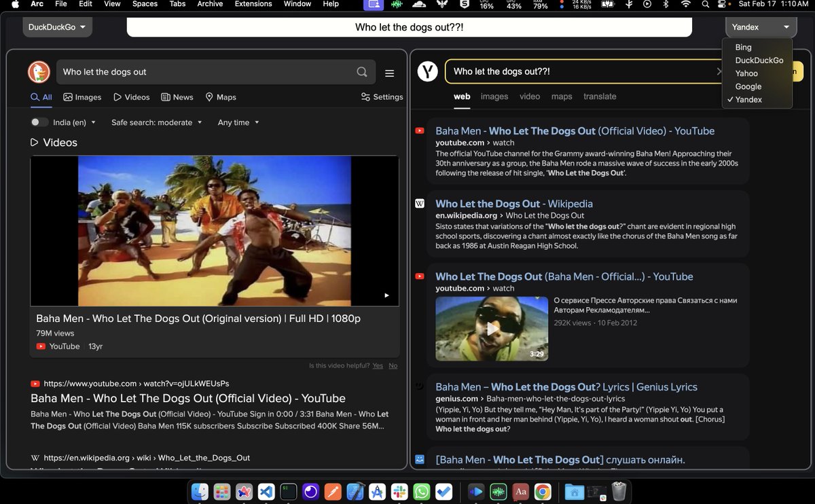Screen dimensions: 815x504
Task: Switch to the translate tab on Yandex
Action: pyautogui.click(x=600, y=96)
